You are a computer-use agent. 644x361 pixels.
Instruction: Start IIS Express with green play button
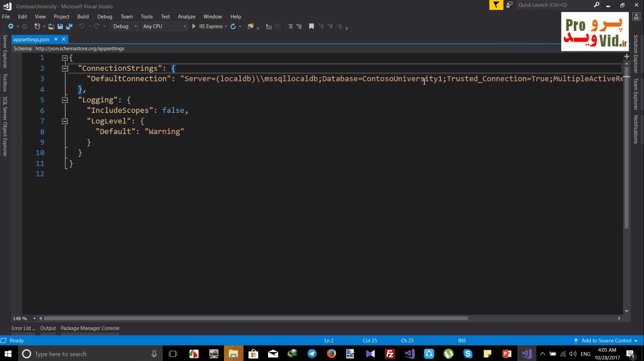[194, 26]
